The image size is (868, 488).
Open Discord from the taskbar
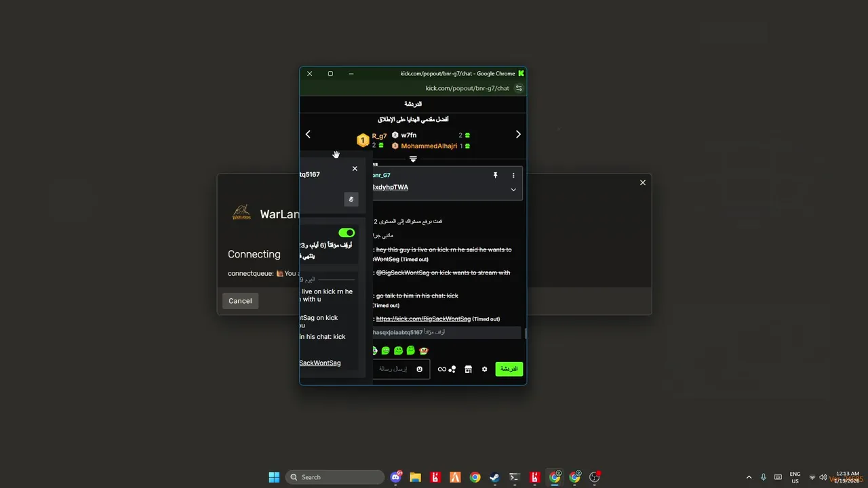point(396,477)
